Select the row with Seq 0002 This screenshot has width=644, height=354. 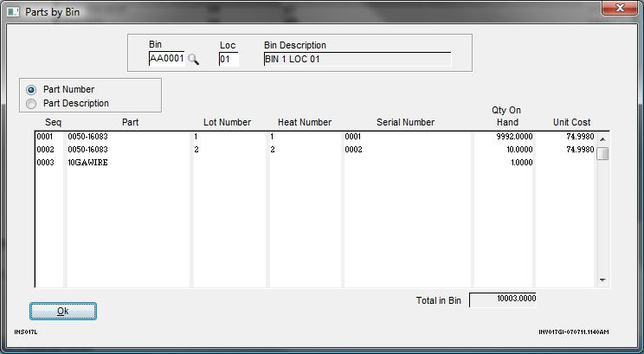315,150
